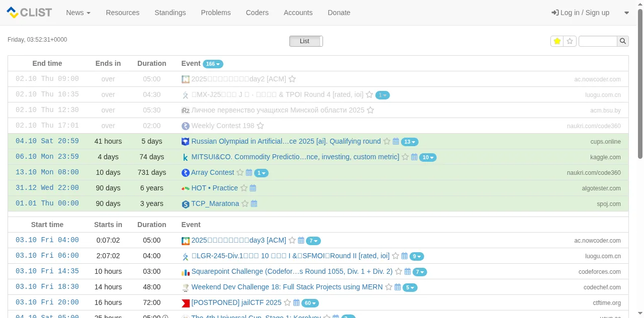Click the 1 badge on MX-J25 round

382,95
